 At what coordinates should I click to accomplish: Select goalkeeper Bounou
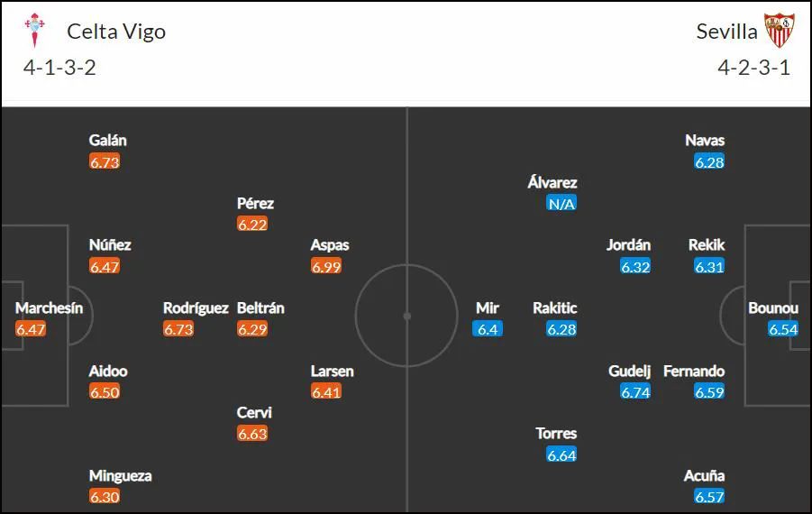(773, 307)
